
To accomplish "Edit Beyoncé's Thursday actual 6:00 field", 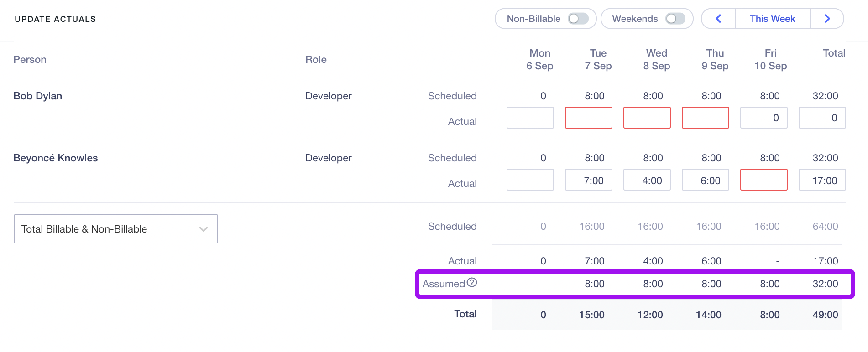I will tap(705, 180).
